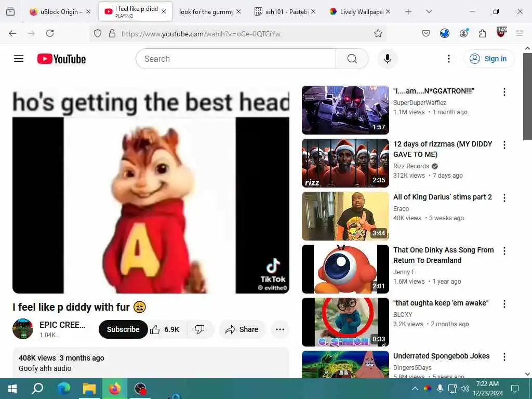Open options for King Darius video

tap(504, 198)
